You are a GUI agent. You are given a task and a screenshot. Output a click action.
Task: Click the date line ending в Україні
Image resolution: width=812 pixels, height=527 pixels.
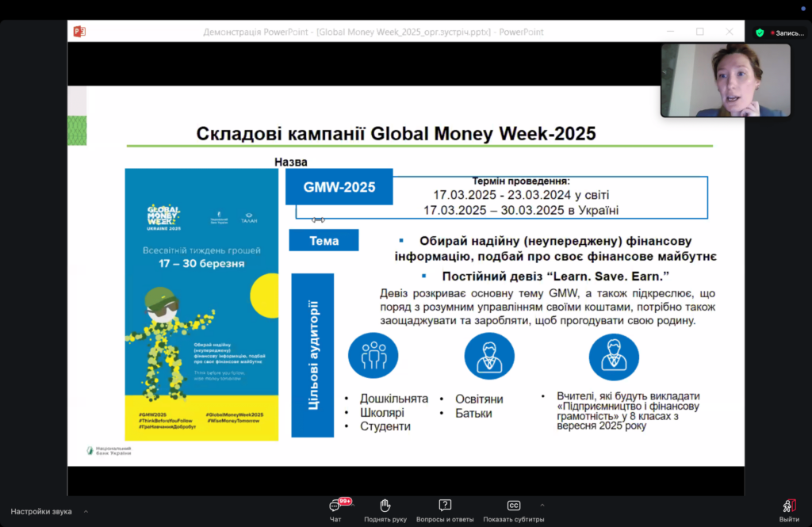(x=521, y=210)
